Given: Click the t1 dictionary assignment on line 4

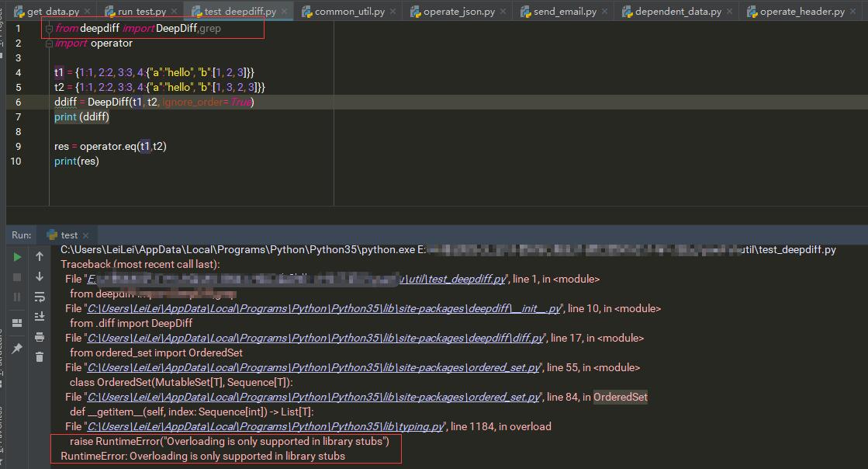Looking at the screenshot, I should point(154,73).
